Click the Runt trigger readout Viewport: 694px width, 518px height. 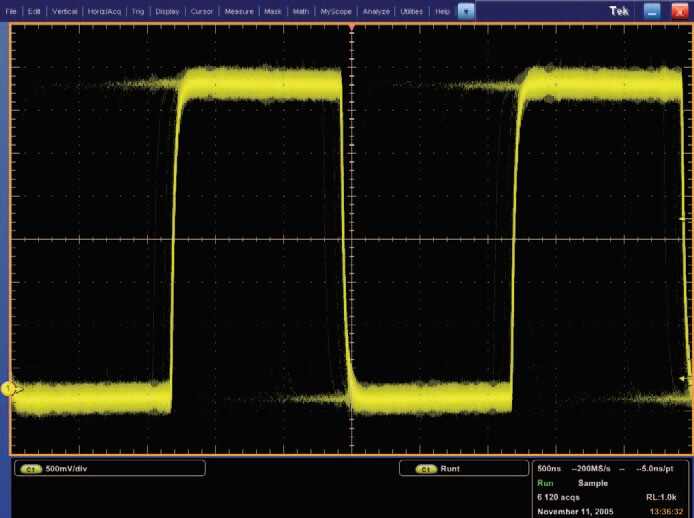pos(452,468)
